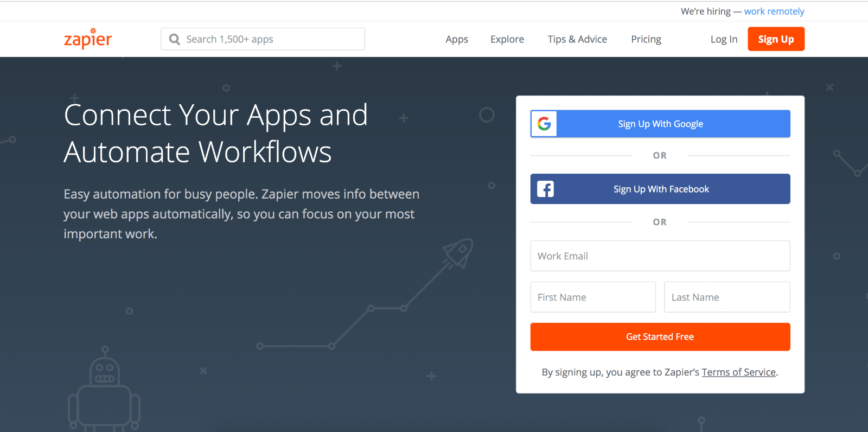Screen dimensions: 868x432
Task: Open the Explore menu item
Action: (x=507, y=39)
